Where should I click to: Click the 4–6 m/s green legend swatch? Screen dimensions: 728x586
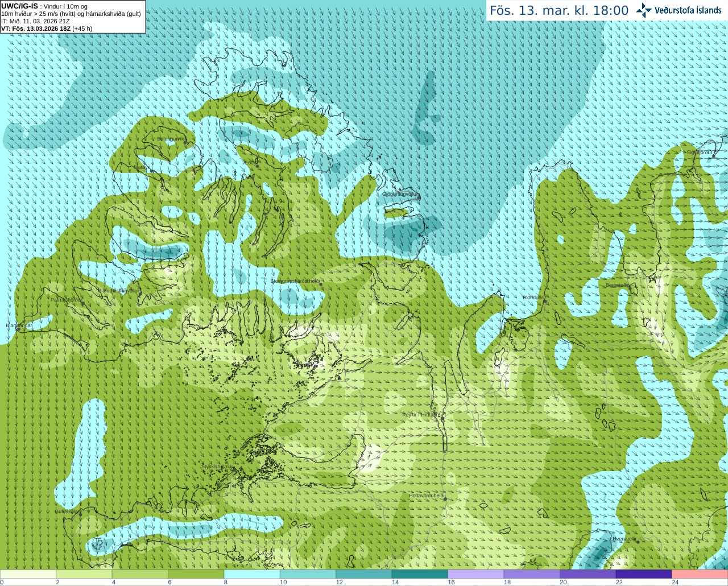[140, 574]
